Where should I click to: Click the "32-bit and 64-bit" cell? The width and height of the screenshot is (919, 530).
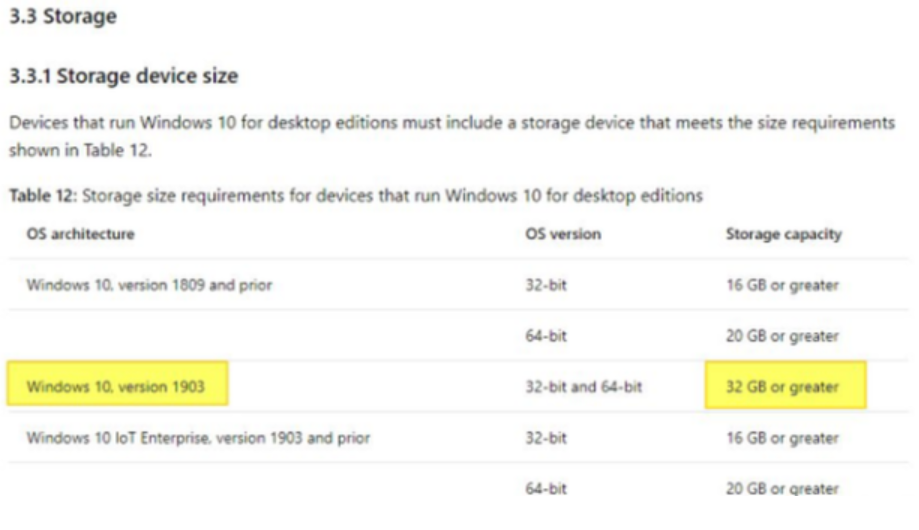pyautogui.click(x=583, y=387)
